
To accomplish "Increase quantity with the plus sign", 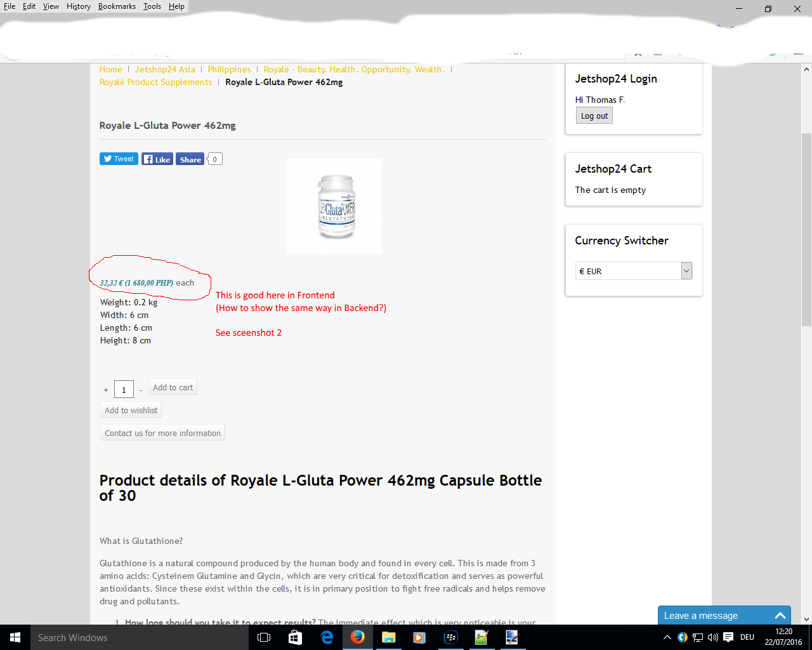I will pos(106,390).
